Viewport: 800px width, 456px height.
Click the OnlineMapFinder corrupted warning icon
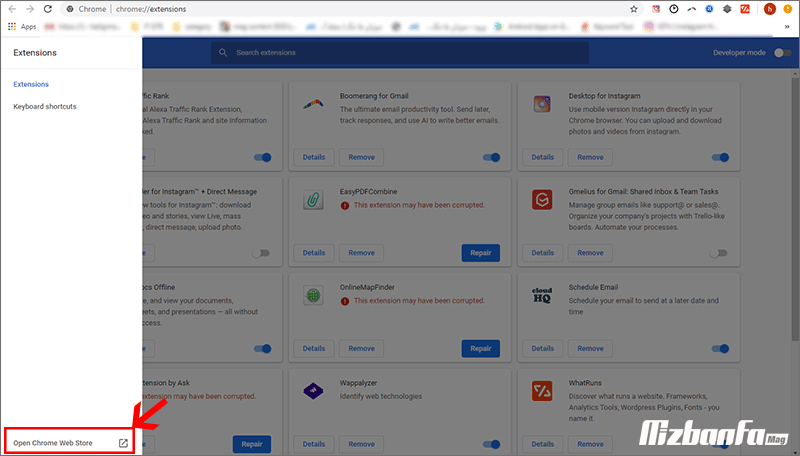tap(345, 301)
